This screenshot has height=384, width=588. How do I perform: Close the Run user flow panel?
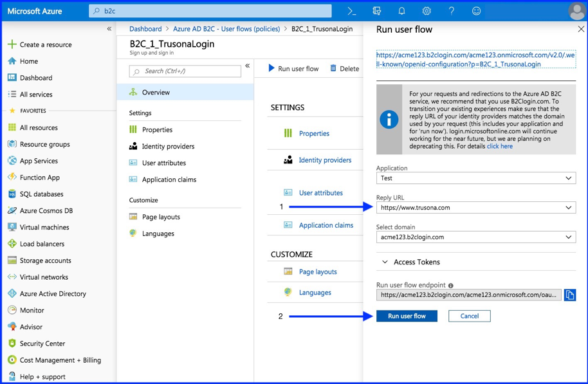coord(581,29)
